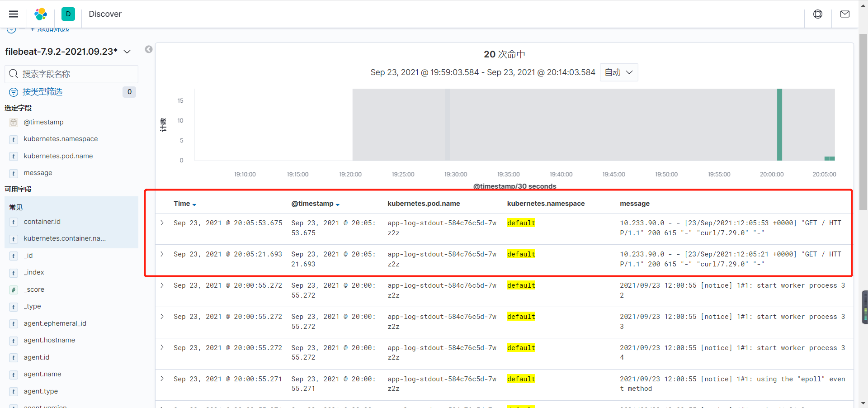Sort by Time column arrow
The width and height of the screenshot is (868, 408).
click(194, 204)
